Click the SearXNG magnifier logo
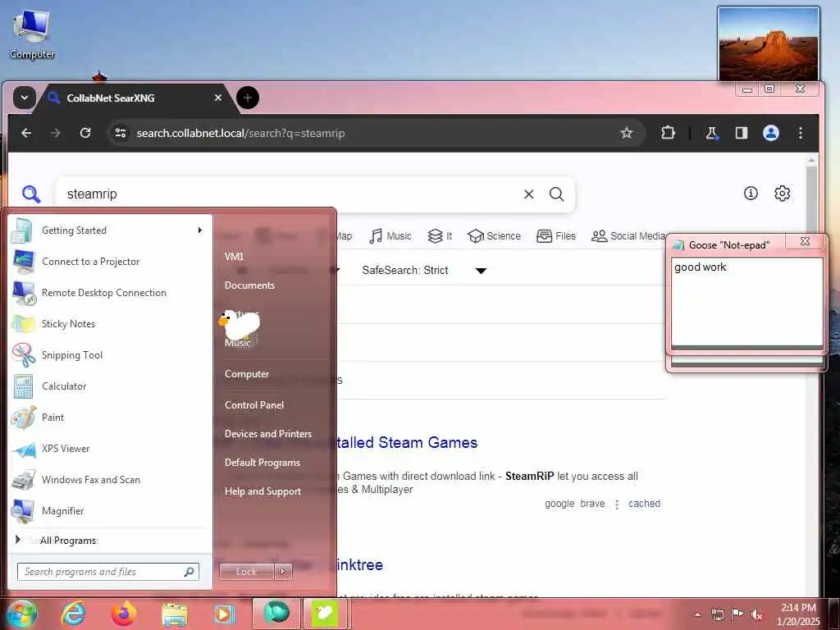840x630 pixels. (31, 194)
